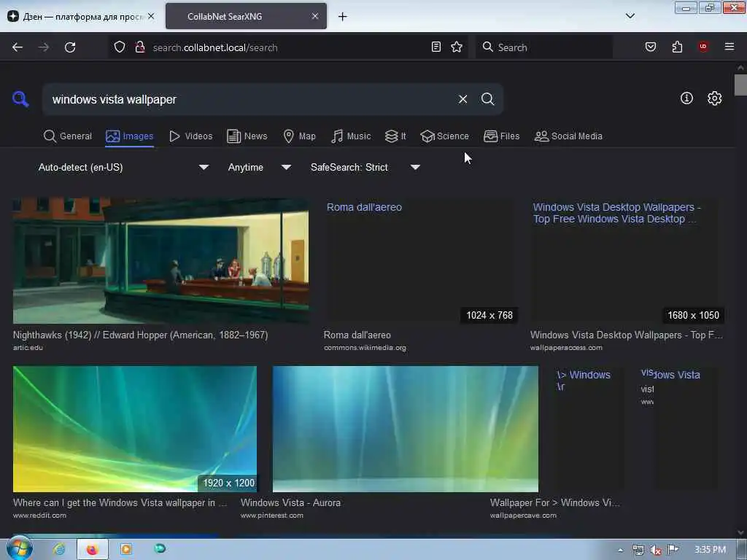Screen dimensions: 747x560
Task: Click the artic.edu source text
Action: (x=28, y=348)
